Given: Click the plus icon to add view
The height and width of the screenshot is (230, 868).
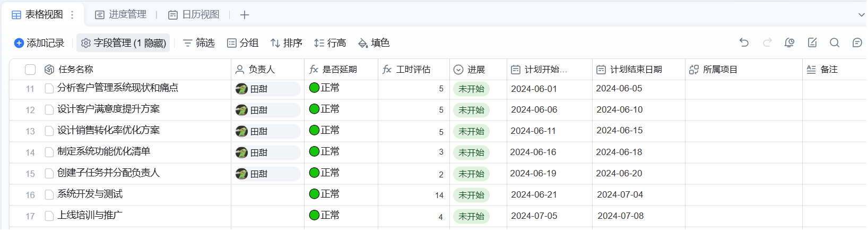Looking at the screenshot, I should (245, 15).
